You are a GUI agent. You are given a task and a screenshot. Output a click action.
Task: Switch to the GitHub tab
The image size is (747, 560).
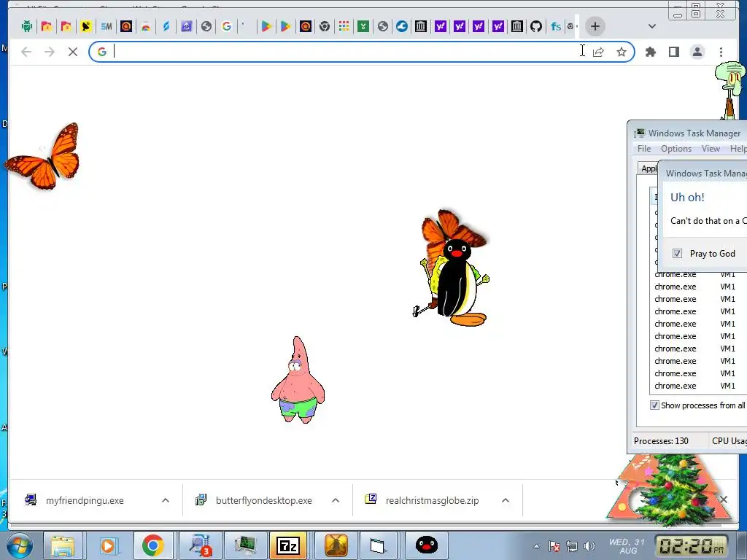pyautogui.click(x=536, y=26)
